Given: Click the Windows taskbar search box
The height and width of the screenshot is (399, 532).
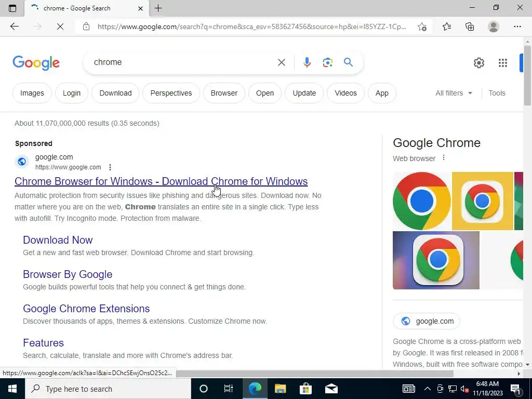Looking at the screenshot, I should pyautogui.click(x=108, y=389).
